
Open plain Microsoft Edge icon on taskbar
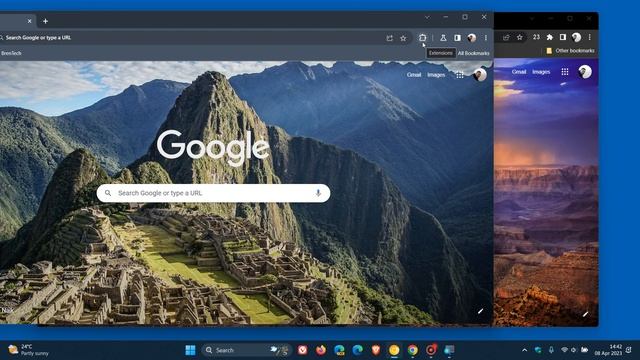358,350
